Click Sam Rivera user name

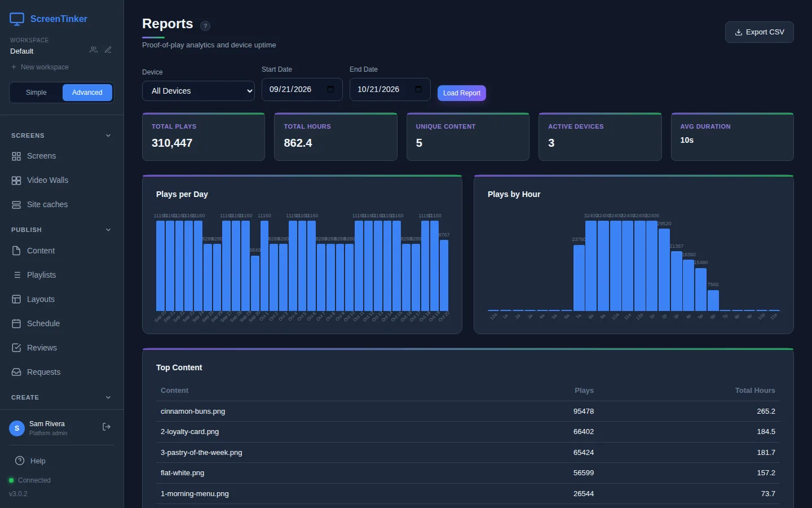[x=47, y=424]
